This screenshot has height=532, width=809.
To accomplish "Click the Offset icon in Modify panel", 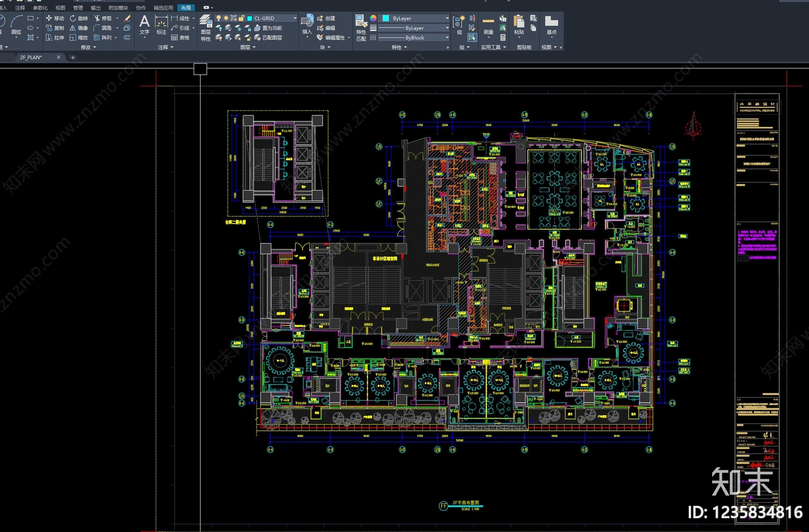I will coord(127,37).
